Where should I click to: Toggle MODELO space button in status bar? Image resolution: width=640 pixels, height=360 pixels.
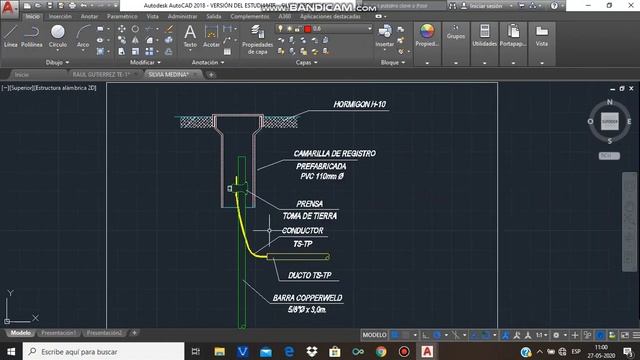pyautogui.click(x=374, y=335)
